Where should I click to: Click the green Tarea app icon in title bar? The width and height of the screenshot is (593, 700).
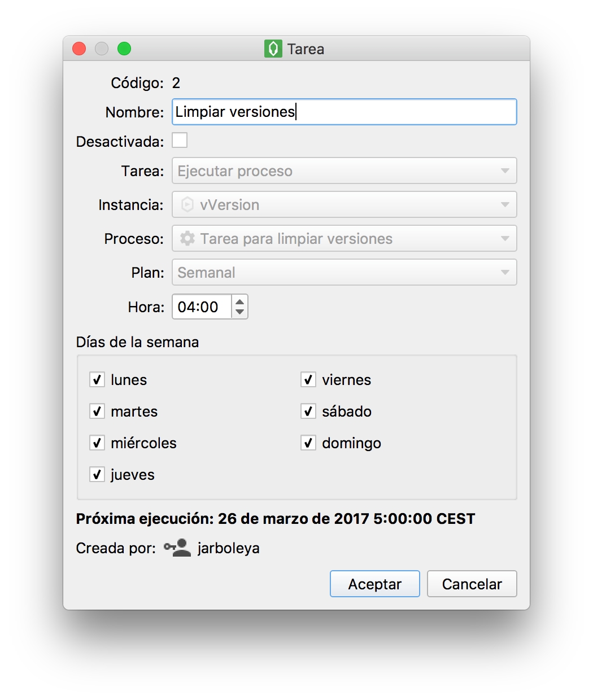coord(273,49)
